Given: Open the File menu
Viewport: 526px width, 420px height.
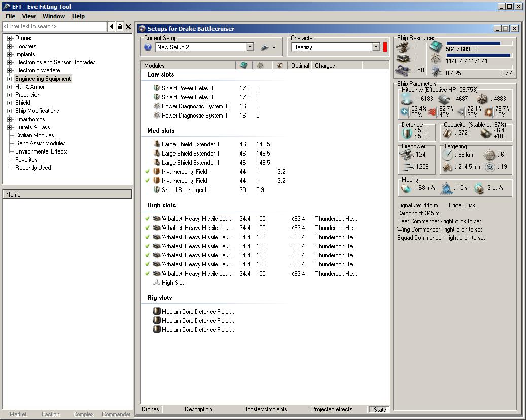Looking at the screenshot, I should click(x=10, y=16).
